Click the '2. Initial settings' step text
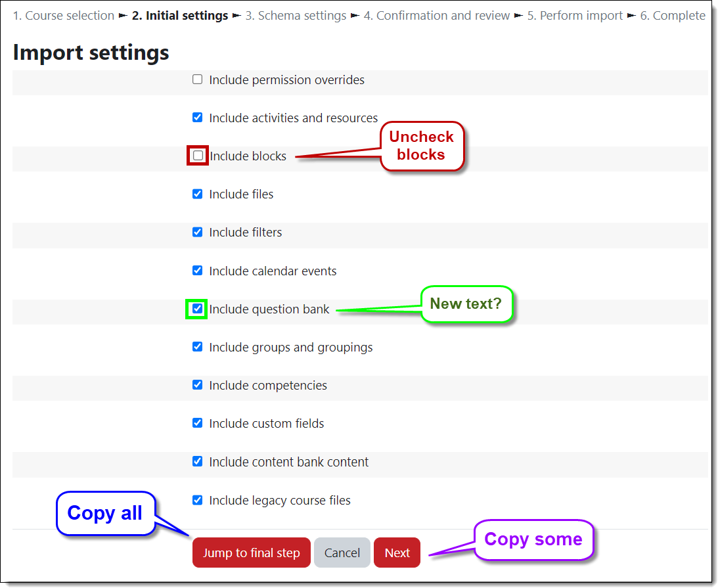This screenshot has width=718, height=588. point(180,16)
